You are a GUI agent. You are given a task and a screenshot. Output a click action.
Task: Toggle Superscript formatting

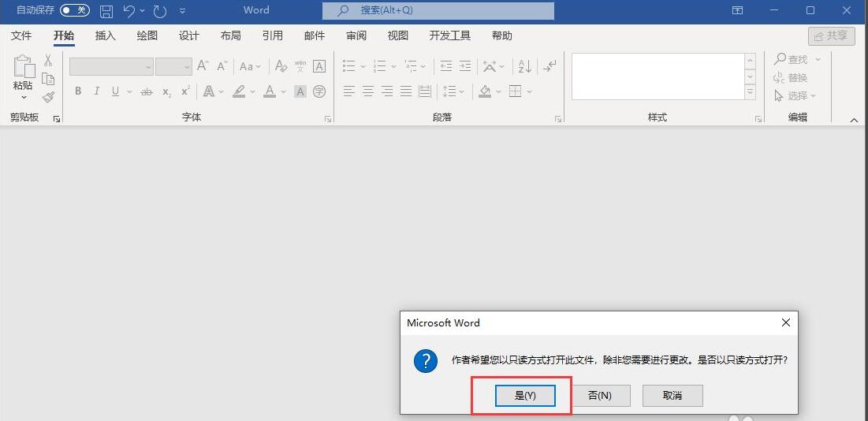(x=185, y=91)
